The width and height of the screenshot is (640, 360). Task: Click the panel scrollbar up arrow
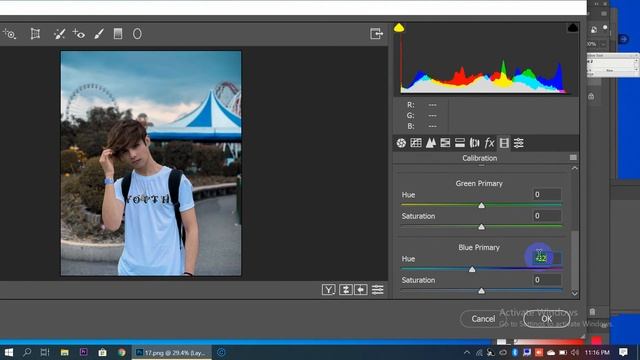[x=575, y=168]
